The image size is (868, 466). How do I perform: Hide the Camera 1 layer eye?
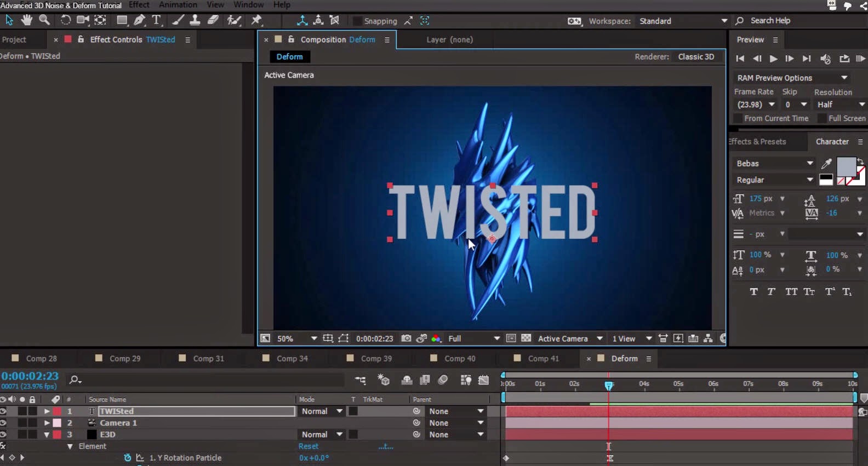(x=4, y=423)
